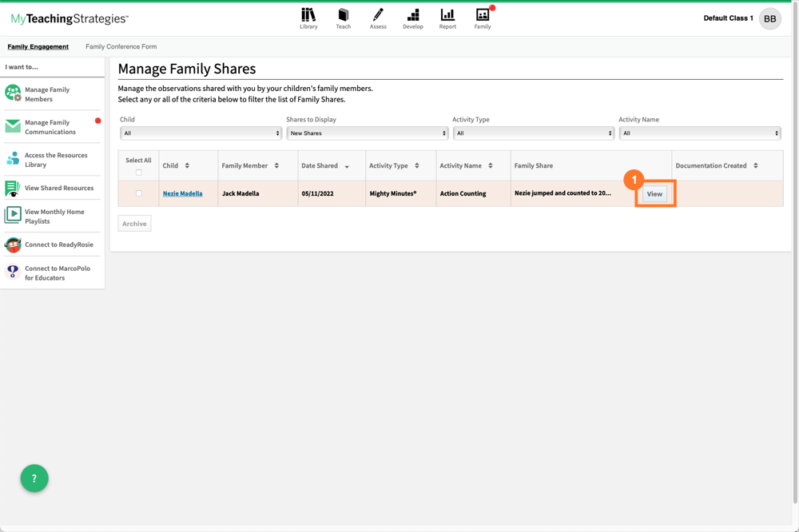
Task: Switch to the Family Conference Form tab
Action: 121,46
